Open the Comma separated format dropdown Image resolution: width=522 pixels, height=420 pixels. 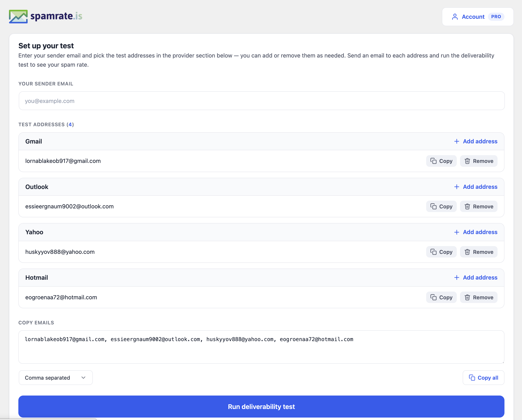[56, 378]
